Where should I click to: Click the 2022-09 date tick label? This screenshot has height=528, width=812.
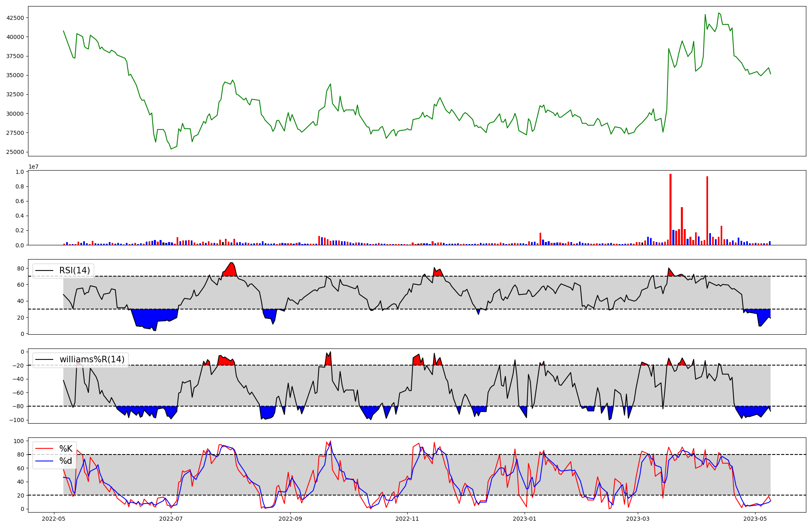click(290, 519)
